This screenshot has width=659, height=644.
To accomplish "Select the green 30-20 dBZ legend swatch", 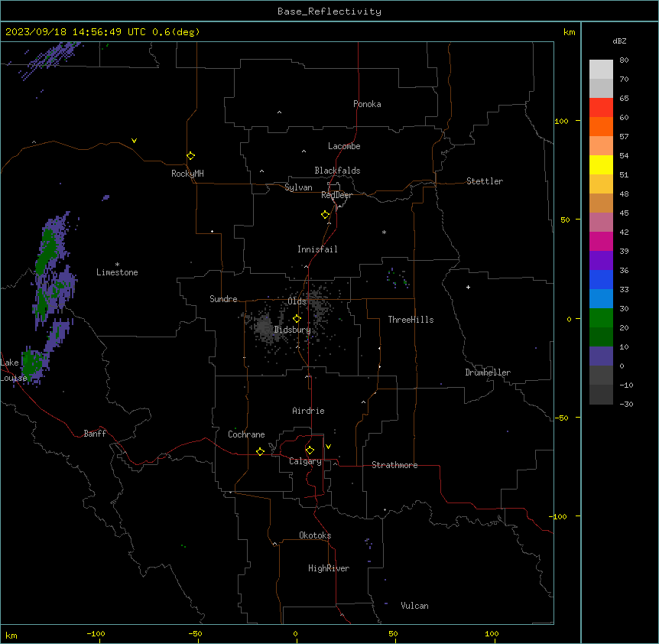I will tap(601, 318).
